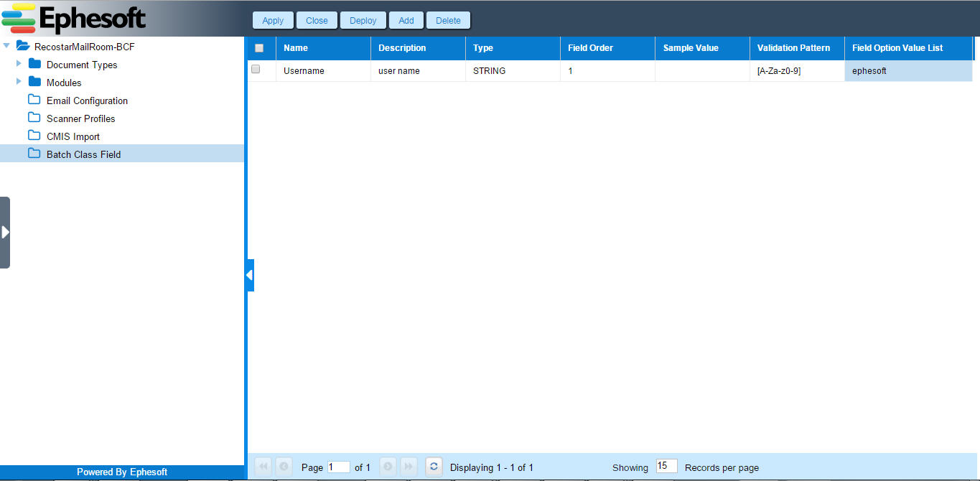Click the page number input field
This screenshot has width=980, height=481.
(339, 467)
